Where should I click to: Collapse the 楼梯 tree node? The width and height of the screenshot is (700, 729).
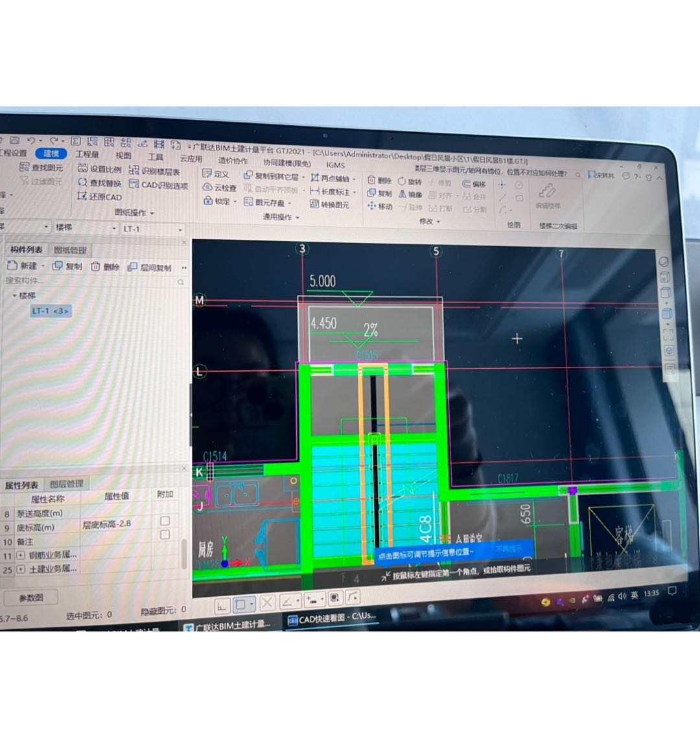pos(14,295)
